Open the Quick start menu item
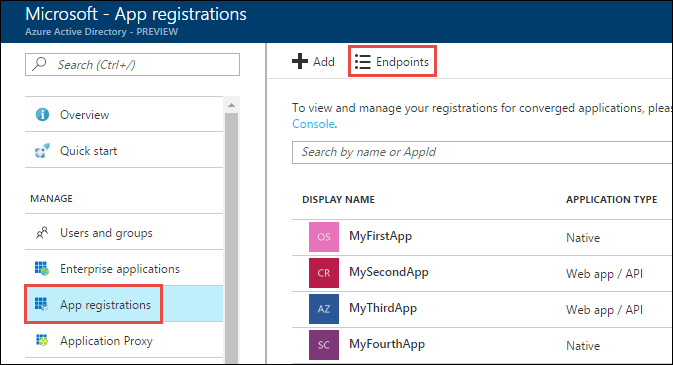Image resolution: width=673 pixels, height=365 pixels. click(124, 151)
